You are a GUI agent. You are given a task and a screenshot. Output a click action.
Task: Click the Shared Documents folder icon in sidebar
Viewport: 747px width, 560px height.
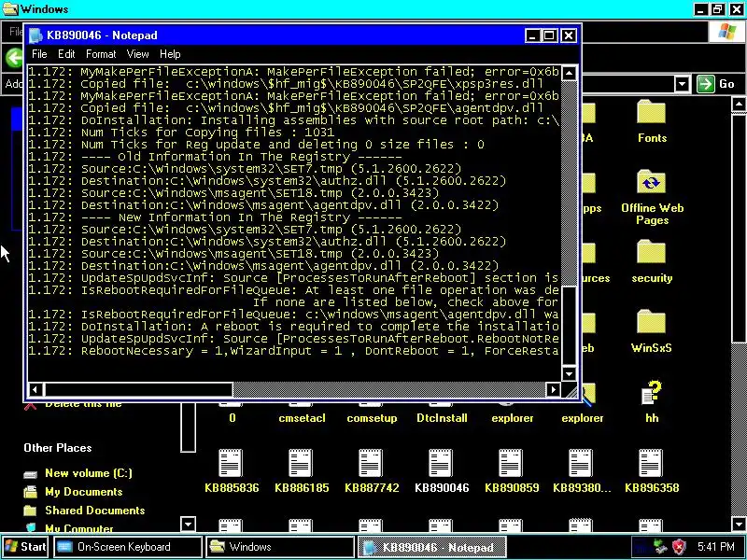click(30, 511)
